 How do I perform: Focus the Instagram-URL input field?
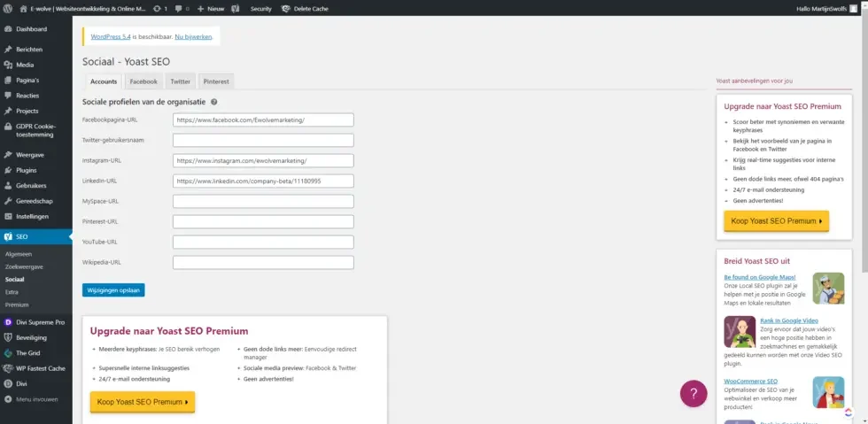click(x=263, y=160)
